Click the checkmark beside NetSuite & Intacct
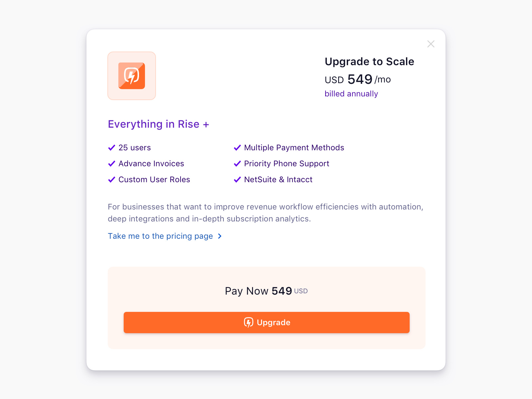Screen dimensions: 532x399 [237, 179]
